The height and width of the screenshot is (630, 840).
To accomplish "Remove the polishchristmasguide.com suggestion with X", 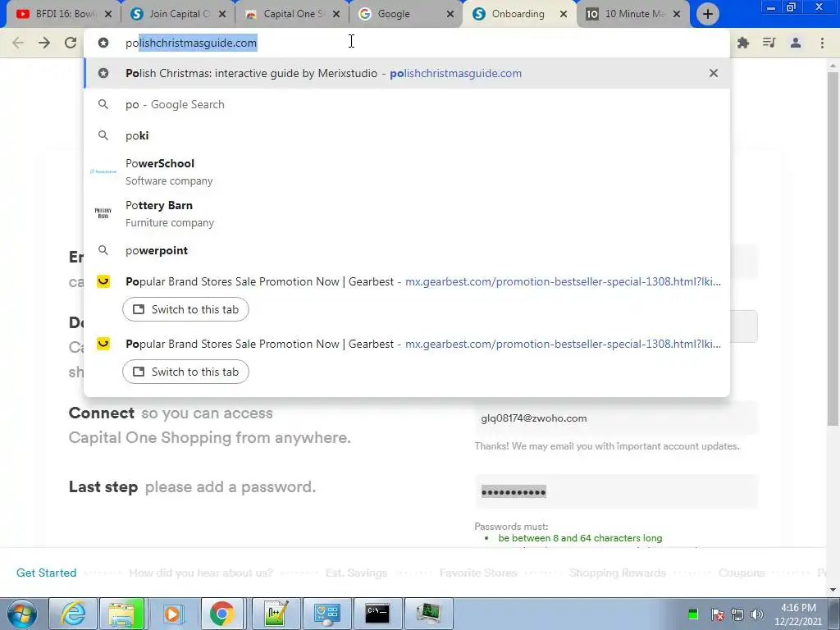I will (x=714, y=73).
